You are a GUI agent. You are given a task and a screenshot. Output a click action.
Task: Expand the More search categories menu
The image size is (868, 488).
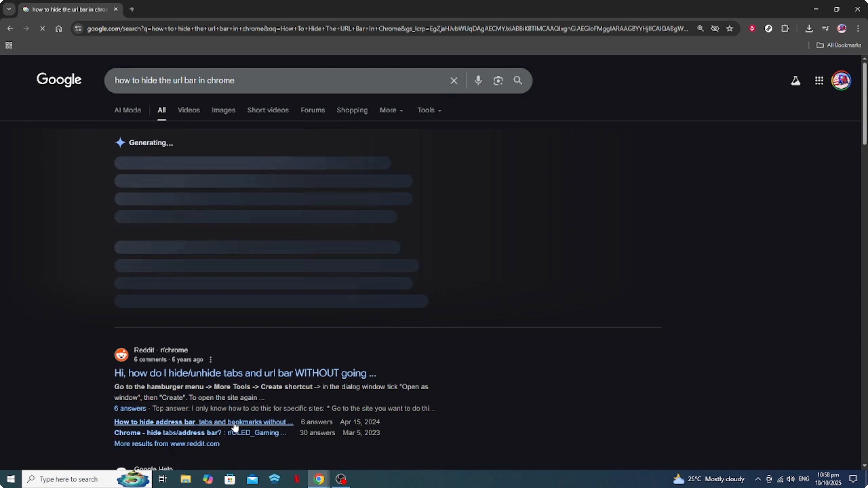point(391,110)
